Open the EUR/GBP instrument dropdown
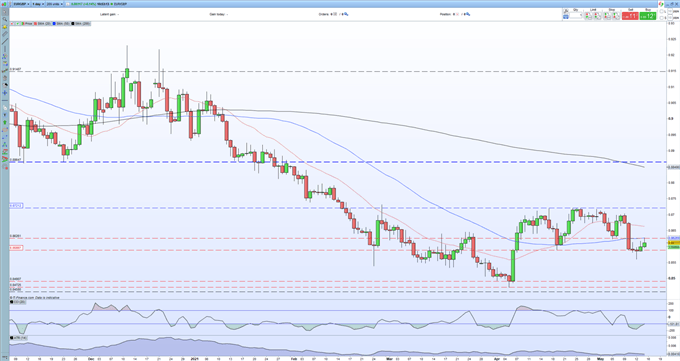The height and width of the screenshot is (361, 680). click(x=21, y=4)
